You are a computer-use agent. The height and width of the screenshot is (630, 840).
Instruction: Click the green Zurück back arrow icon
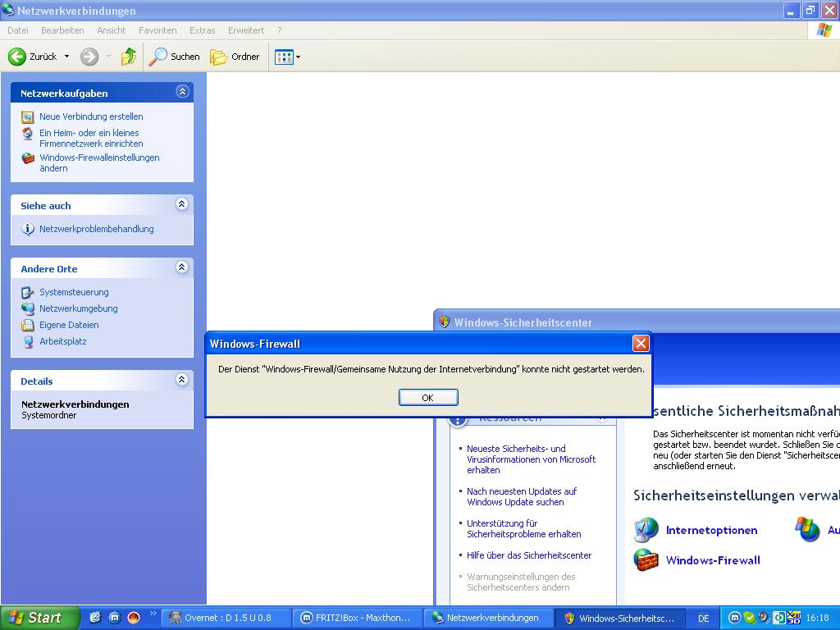(x=16, y=57)
